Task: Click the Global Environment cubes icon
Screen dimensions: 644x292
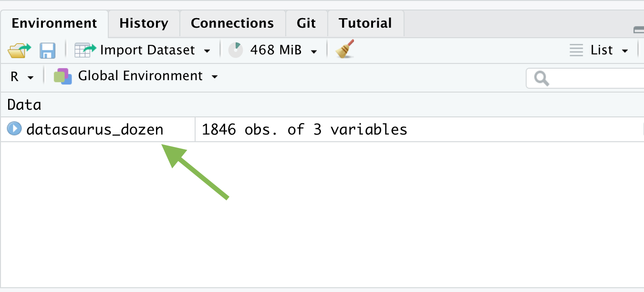Action: pos(62,76)
